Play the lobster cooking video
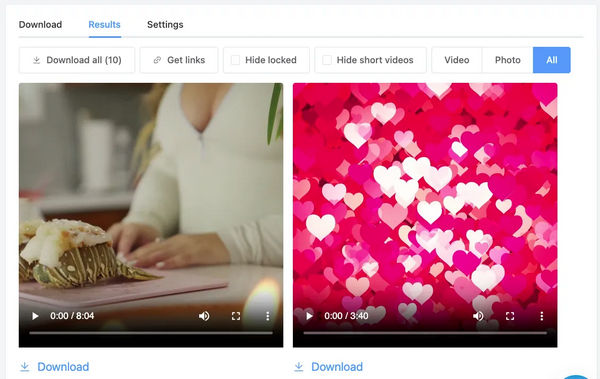600x379 pixels. pyautogui.click(x=35, y=316)
